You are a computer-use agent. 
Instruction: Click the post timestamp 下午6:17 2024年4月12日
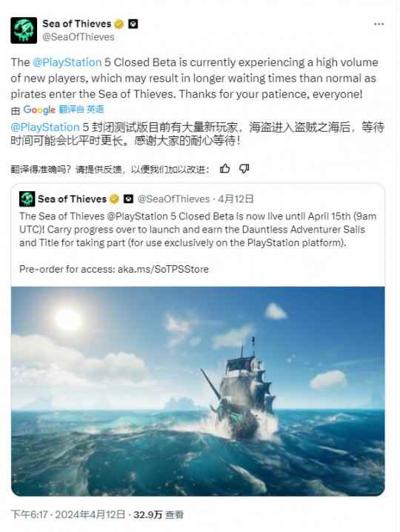pyautogui.click(x=68, y=514)
